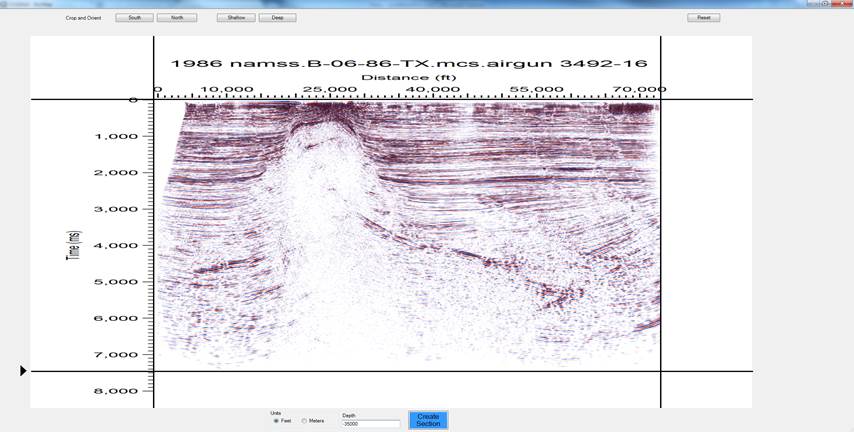Focus the Depth input field

370,424
